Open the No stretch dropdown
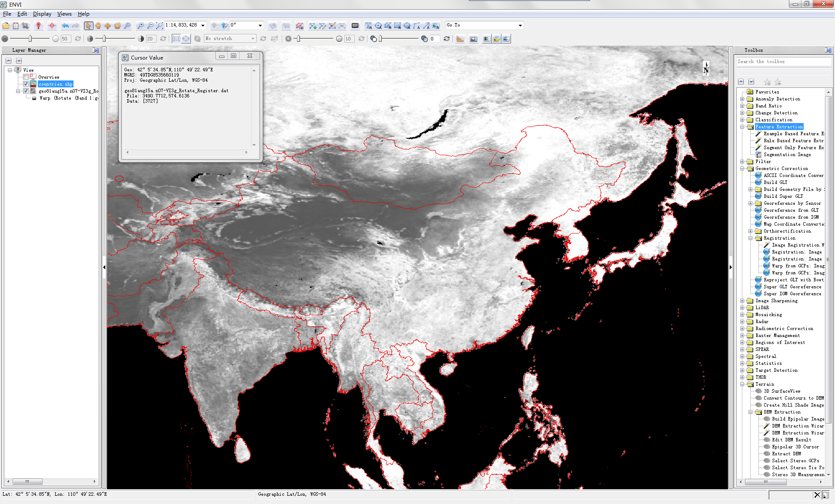This screenshot has width=835, height=504. [253, 39]
